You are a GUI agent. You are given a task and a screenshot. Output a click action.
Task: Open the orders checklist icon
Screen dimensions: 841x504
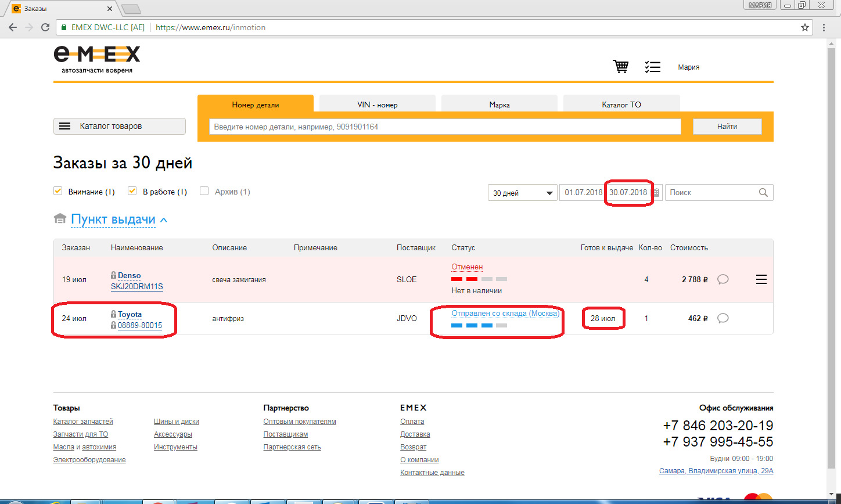(653, 67)
